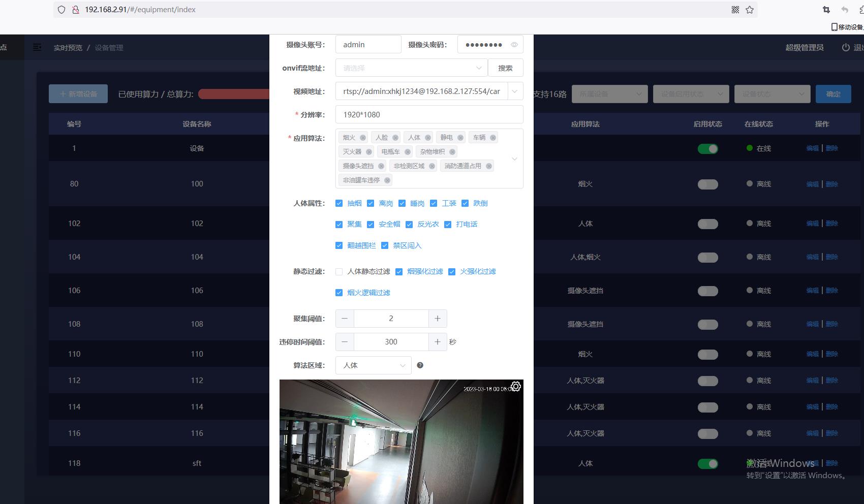
Task: Click the 确定 button in filter bar
Action: click(x=833, y=94)
